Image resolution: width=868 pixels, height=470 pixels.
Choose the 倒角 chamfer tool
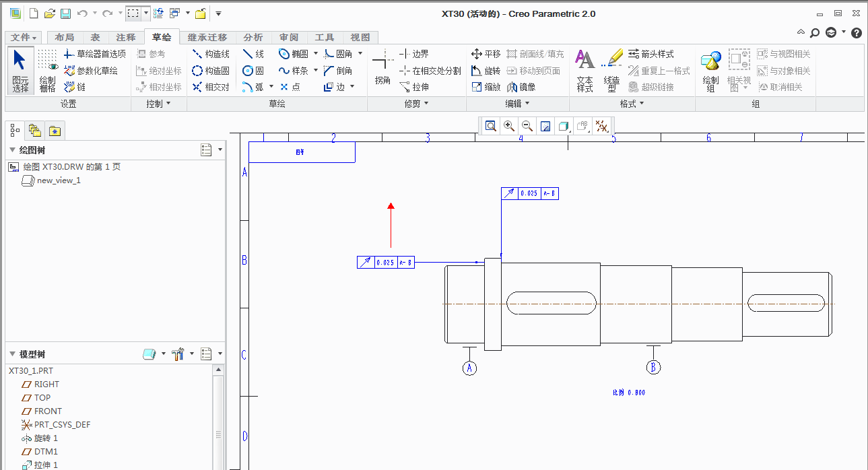tap(338, 71)
